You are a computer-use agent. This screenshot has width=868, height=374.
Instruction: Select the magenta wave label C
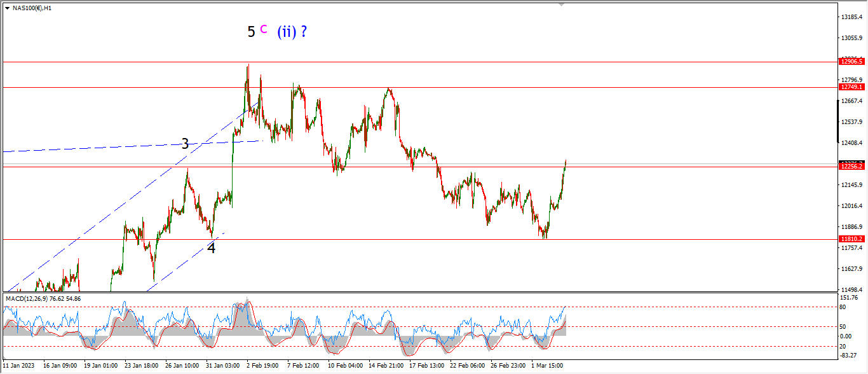click(264, 28)
